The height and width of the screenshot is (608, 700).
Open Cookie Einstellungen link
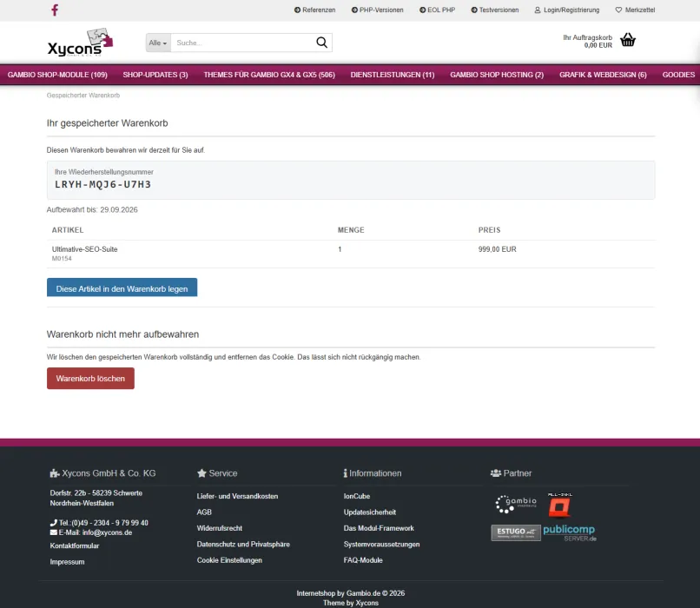(229, 560)
